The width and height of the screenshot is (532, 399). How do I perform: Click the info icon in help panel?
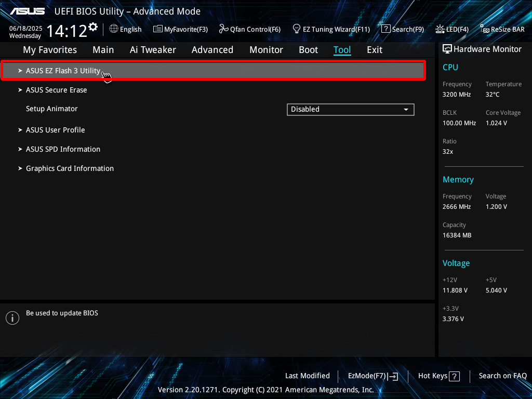point(12,318)
